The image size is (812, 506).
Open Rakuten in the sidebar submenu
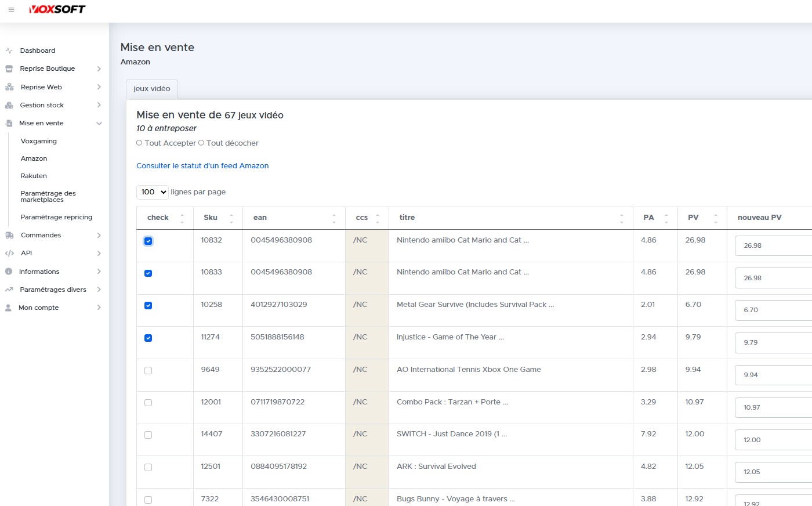34,176
